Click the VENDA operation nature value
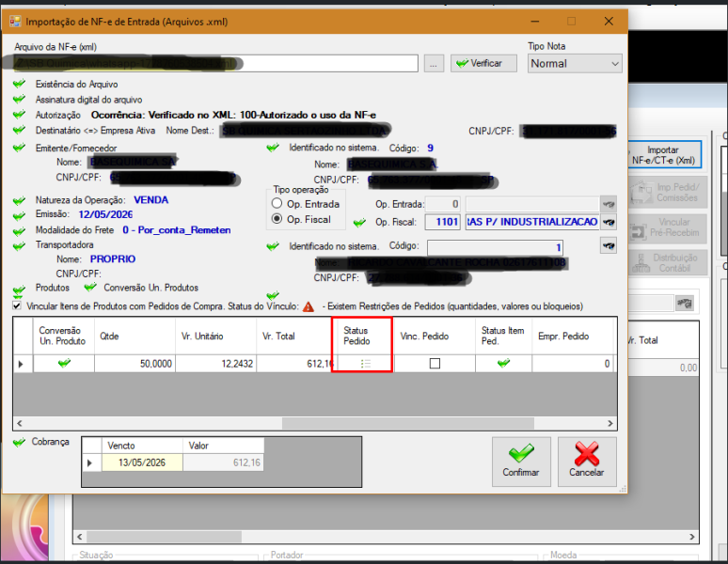Screen dimensions: 728x564 (150, 200)
